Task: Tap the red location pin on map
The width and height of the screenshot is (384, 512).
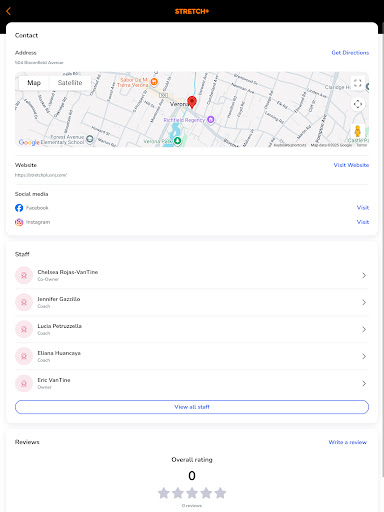Action: (x=192, y=102)
